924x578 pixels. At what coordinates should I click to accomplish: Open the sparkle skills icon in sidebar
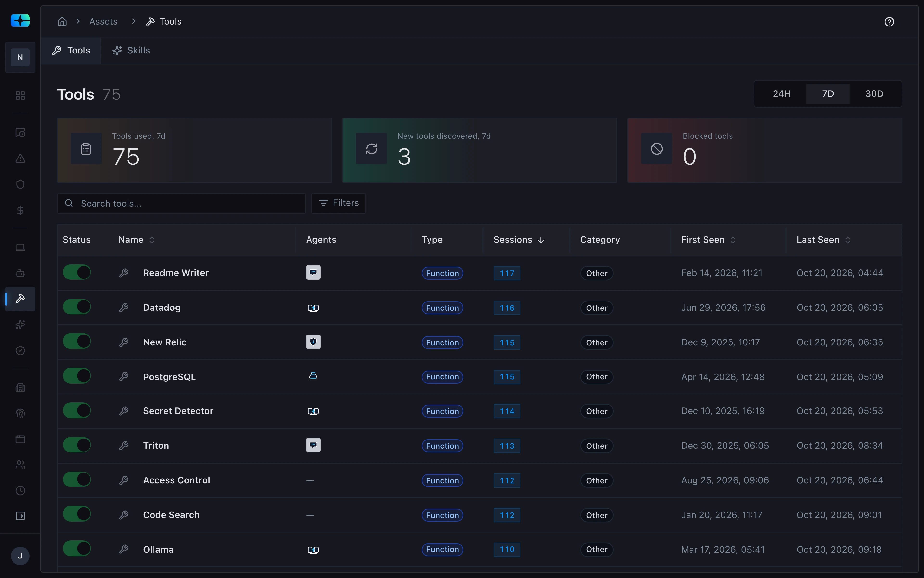[x=20, y=325]
